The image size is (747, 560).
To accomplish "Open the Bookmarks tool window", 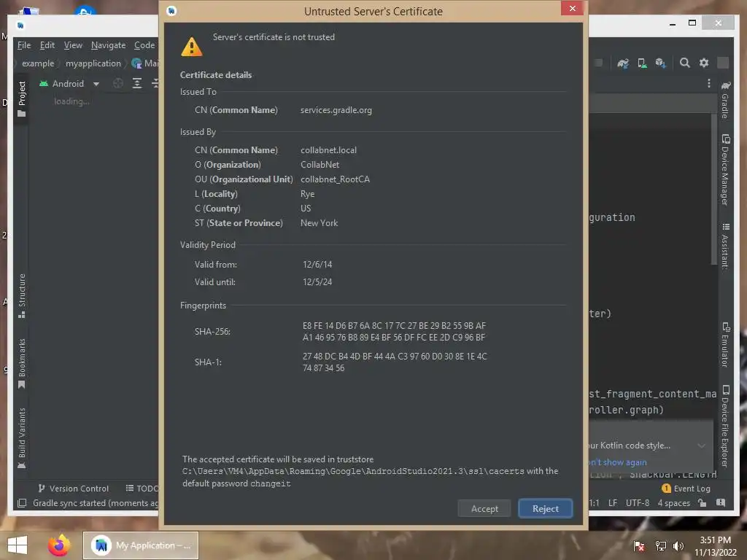I will (21, 363).
